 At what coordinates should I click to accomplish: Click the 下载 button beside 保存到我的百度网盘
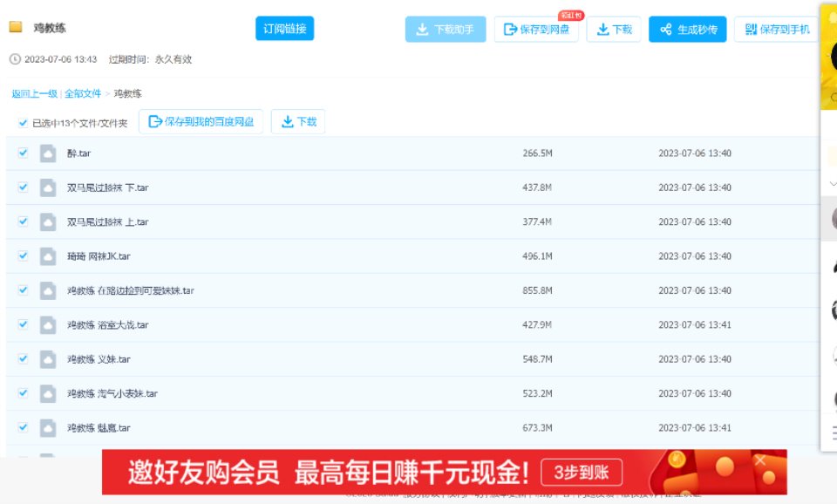(298, 122)
